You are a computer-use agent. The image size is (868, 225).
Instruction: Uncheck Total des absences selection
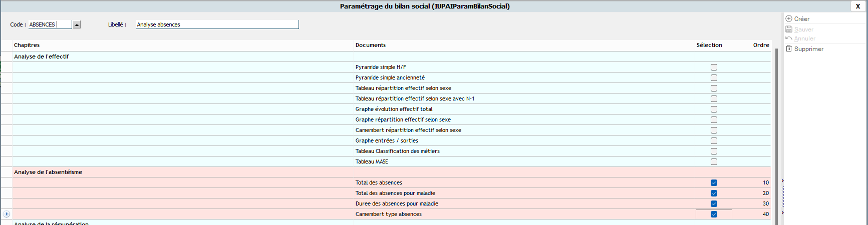pyautogui.click(x=714, y=182)
